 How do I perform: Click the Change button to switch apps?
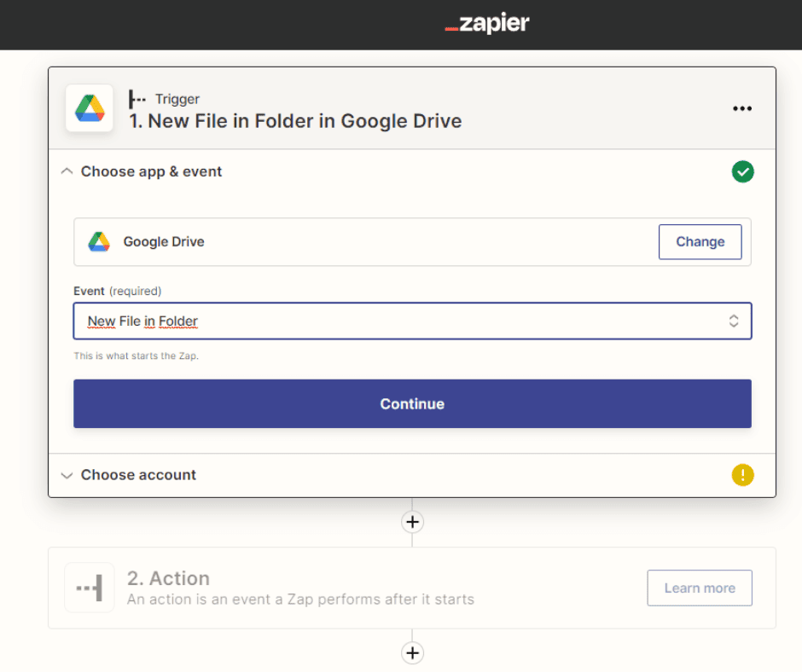click(700, 241)
